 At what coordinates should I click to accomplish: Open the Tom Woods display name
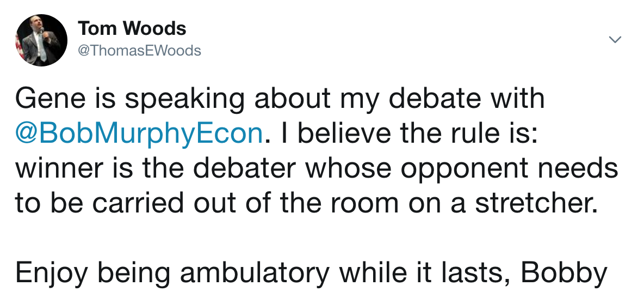(x=132, y=28)
